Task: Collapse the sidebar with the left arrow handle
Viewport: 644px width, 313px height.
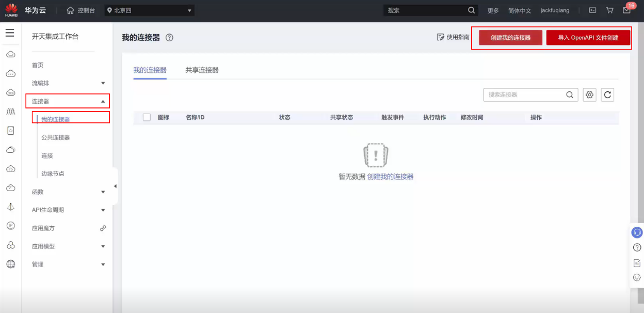Action: (115, 186)
